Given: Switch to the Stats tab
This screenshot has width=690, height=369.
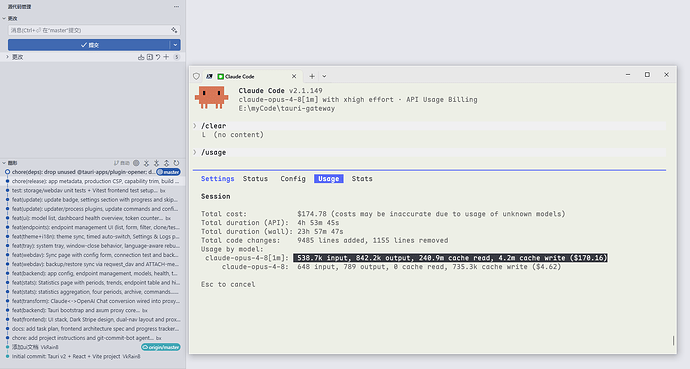Looking at the screenshot, I should point(362,179).
